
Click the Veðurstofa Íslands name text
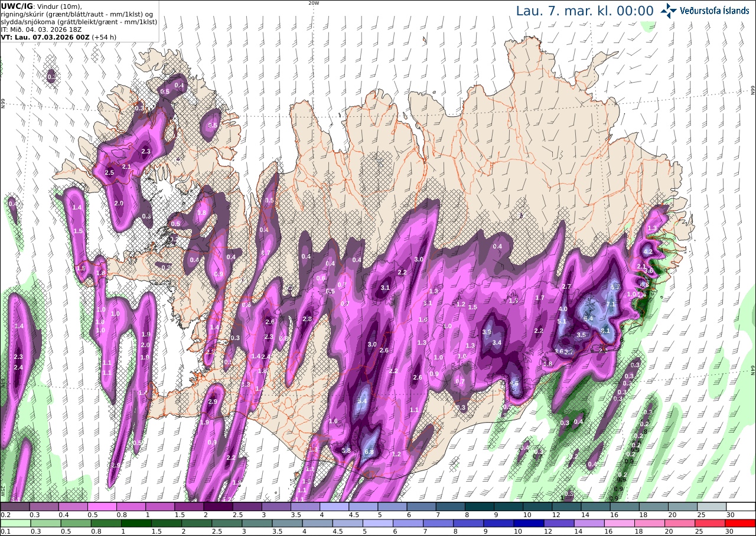pos(715,11)
